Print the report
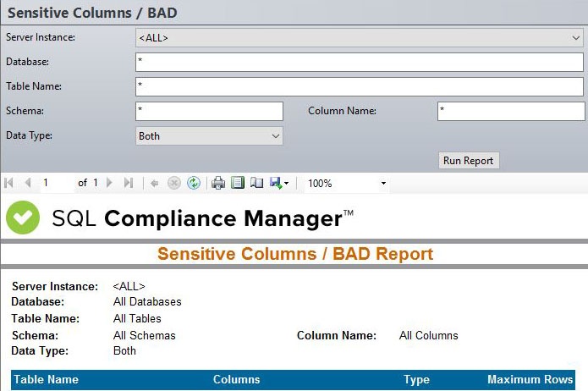This screenshot has width=588, height=391. click(x=218, y=183)
